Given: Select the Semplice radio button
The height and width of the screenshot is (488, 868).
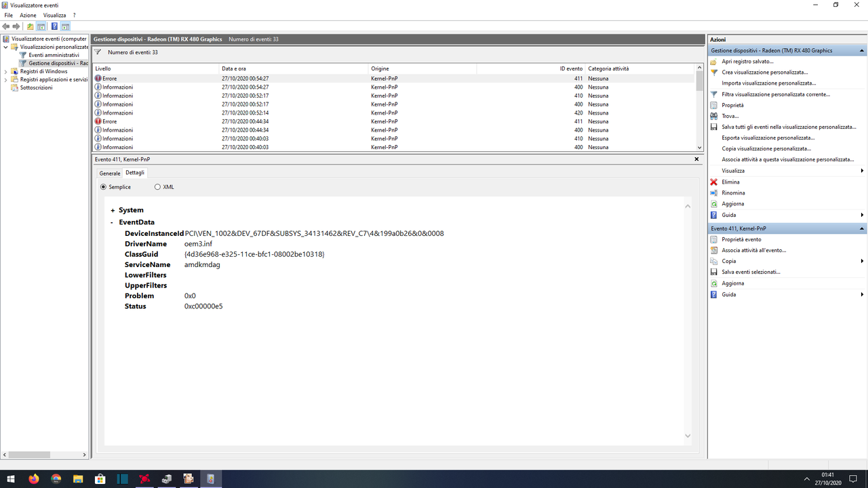Looking at the screenshot, I should pyautogui.click(x=104, y=187).
